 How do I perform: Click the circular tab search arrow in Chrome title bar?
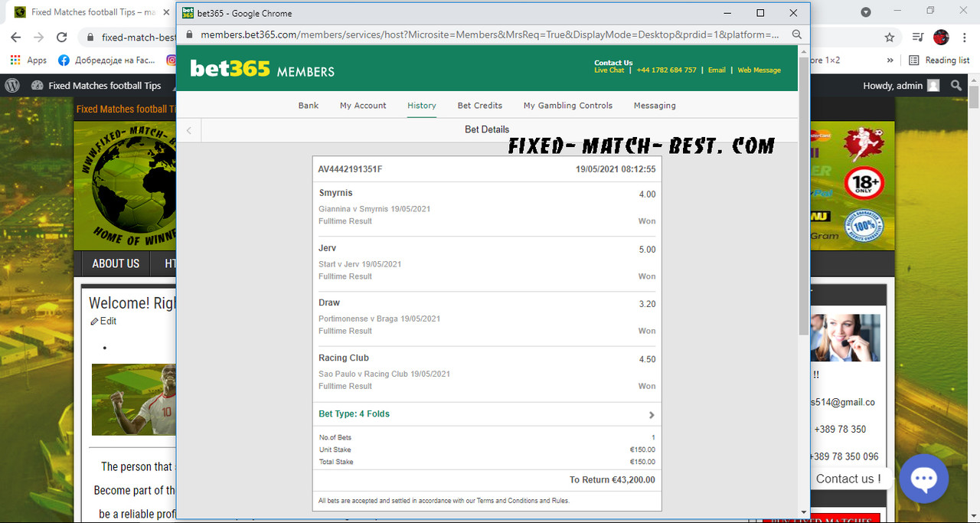(866, 12)
